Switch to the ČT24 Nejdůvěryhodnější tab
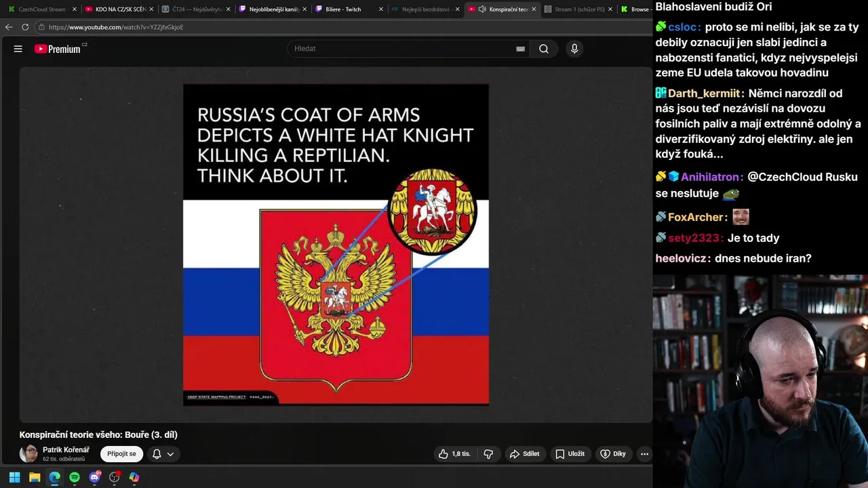The width and height of the screenshot is (868, 488). click(x=197, y=9)
